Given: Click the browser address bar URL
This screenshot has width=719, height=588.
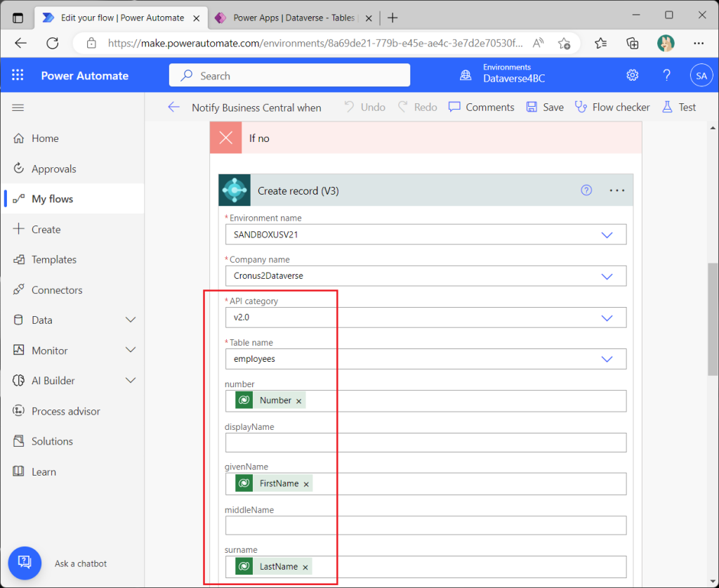Looking at the screenshot, I should (x=315, y=43).
